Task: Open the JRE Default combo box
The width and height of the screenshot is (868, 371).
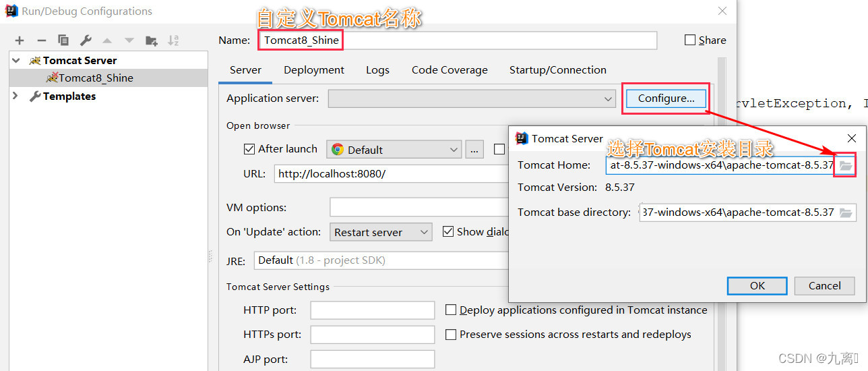Action: click(x=381, y=260)
